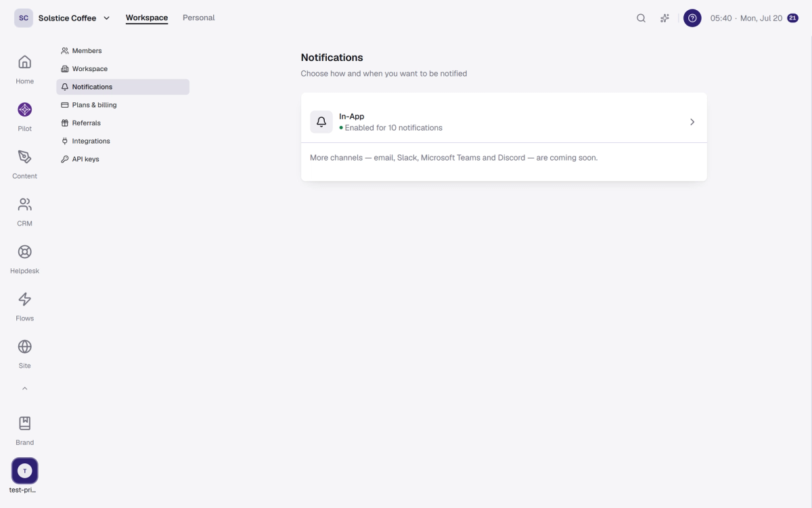This screenshot has width=812, height=508.
Task: Switch to the Workspace tab
Action: (x=147, y=18)
